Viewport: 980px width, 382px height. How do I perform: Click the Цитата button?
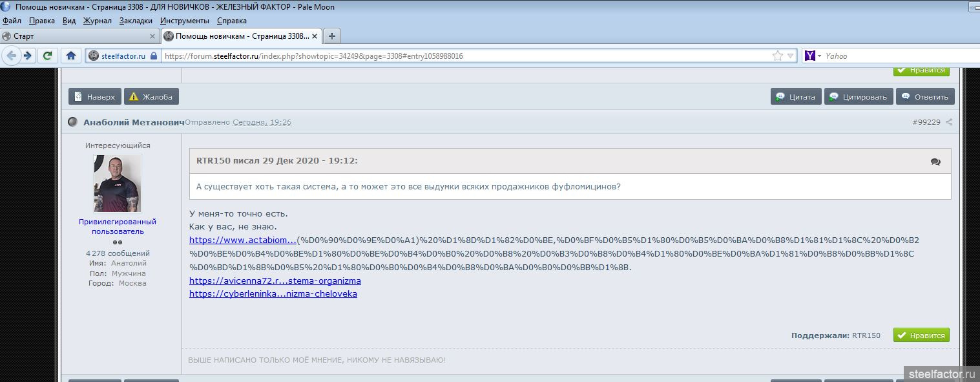point(796,97)
